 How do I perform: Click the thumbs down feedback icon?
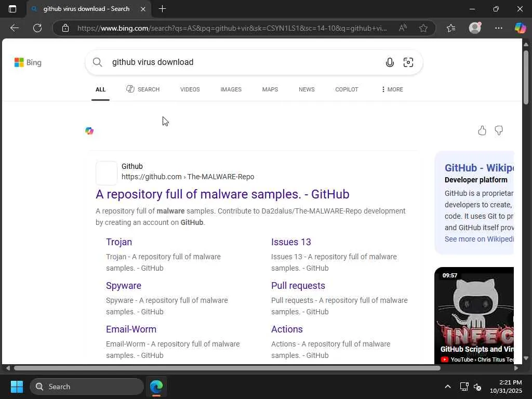click(499, 130)
